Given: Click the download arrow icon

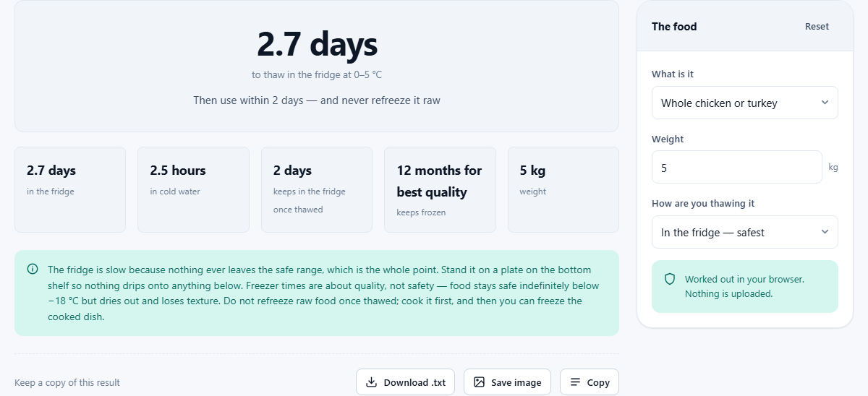Looking at the screenshot, I should (x=372, y=382).
